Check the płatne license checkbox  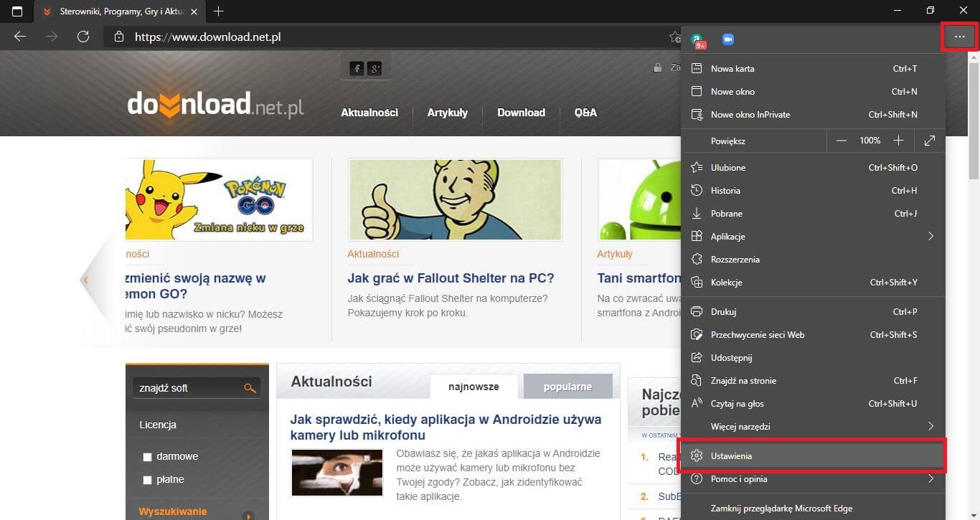[148, 480]
